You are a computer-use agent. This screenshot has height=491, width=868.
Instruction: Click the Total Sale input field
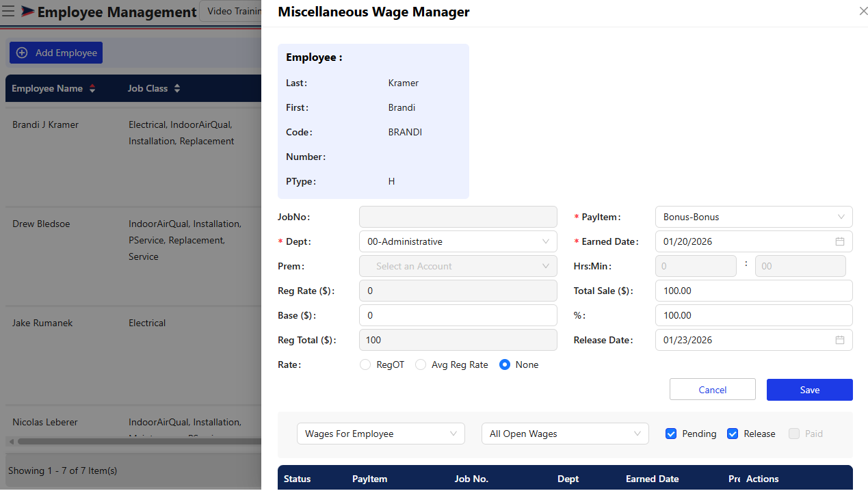(753, 291)
